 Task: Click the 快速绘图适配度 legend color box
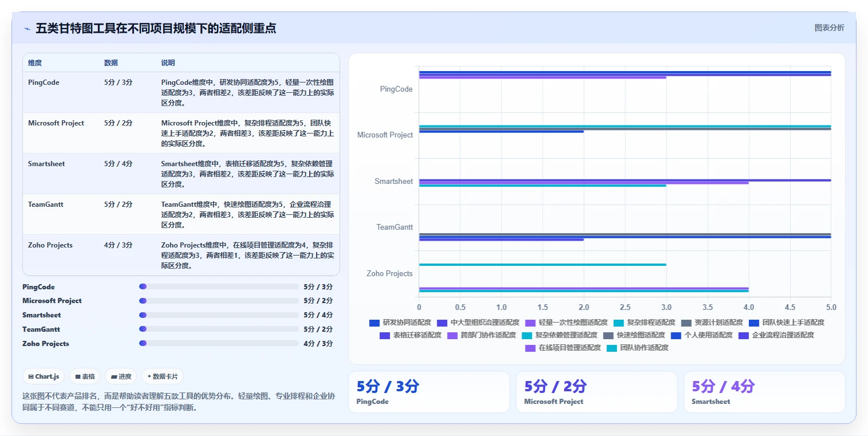click(x=608, y=335)
